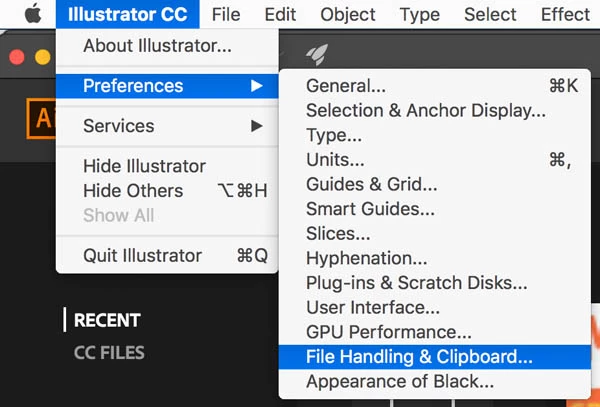Open GPU Performance... preferences

[x=435, y=332]
